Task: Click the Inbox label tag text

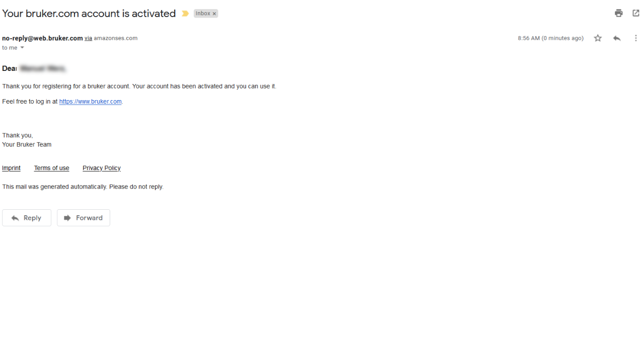Action: [203, 14]
